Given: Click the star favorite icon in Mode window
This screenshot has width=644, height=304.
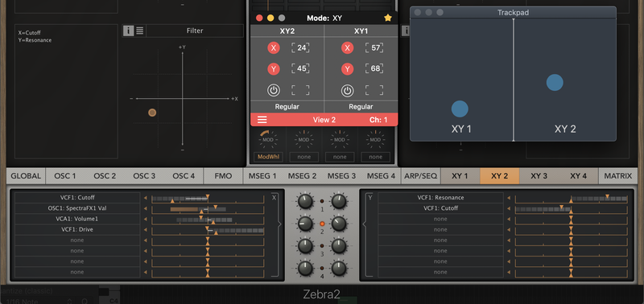Looking at the screenshot, I should click(x=387, y=18).
